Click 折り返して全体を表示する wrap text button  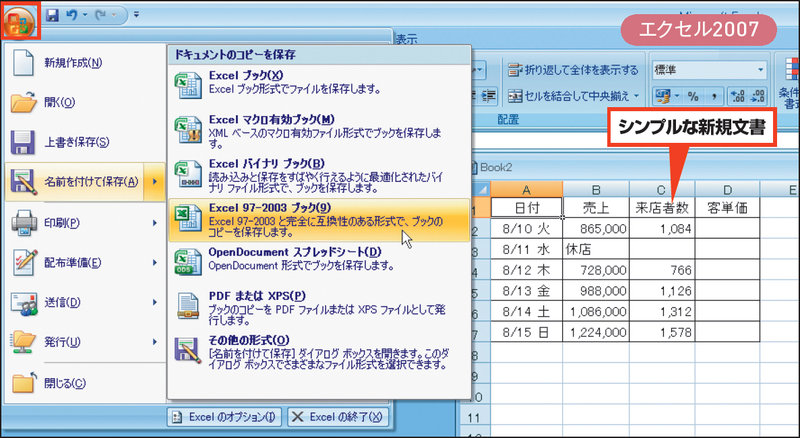(573, 70)
